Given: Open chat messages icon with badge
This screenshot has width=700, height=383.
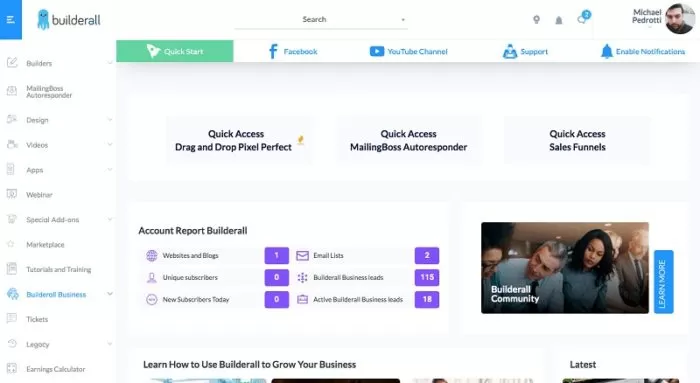Looking at the screenshot, I should coord(583,18).
